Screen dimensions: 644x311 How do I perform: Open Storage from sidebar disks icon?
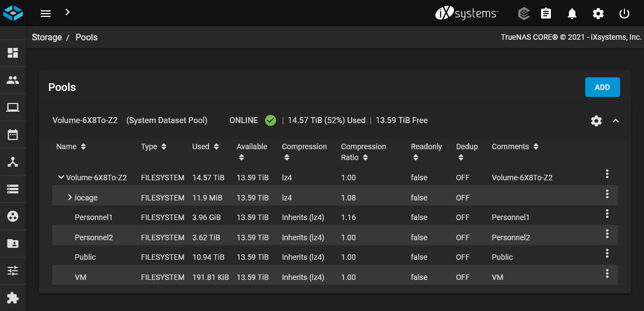(x=13, y=189)
